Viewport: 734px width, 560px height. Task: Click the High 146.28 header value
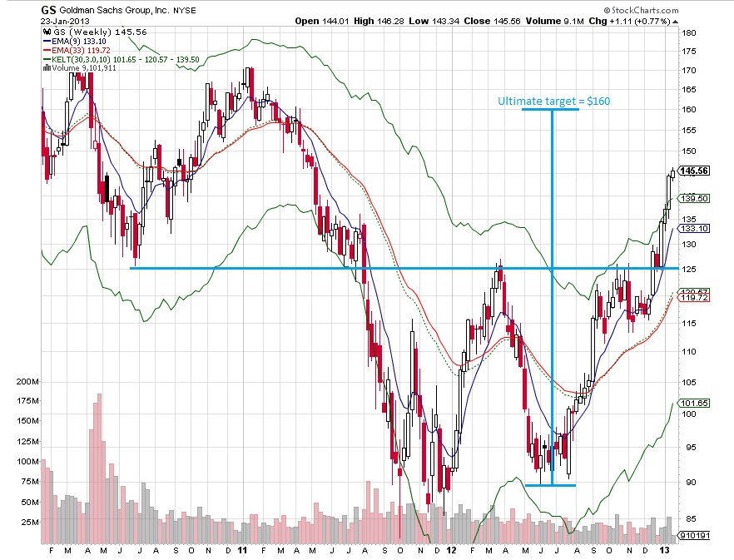[379, 21]
